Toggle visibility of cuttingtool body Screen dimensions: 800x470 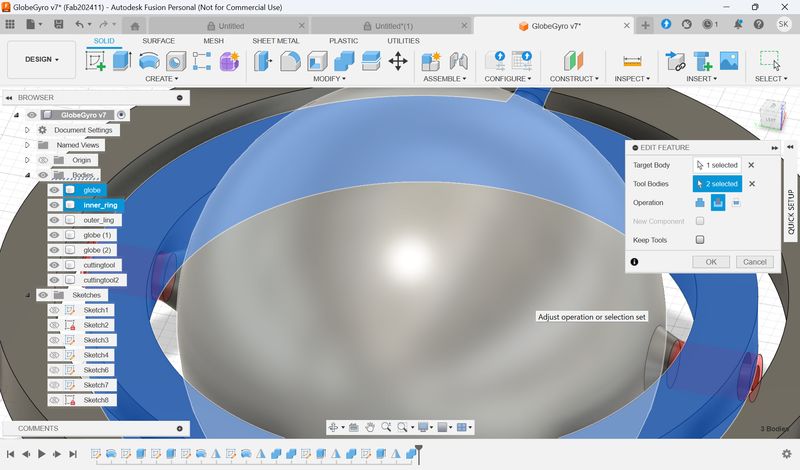click(55, 265)
